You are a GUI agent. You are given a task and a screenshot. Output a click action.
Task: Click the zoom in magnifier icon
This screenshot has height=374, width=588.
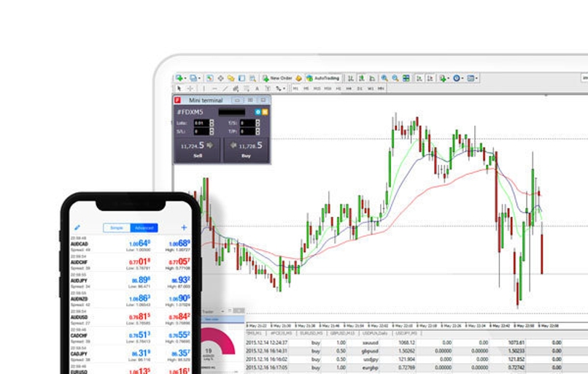(384, 77)
